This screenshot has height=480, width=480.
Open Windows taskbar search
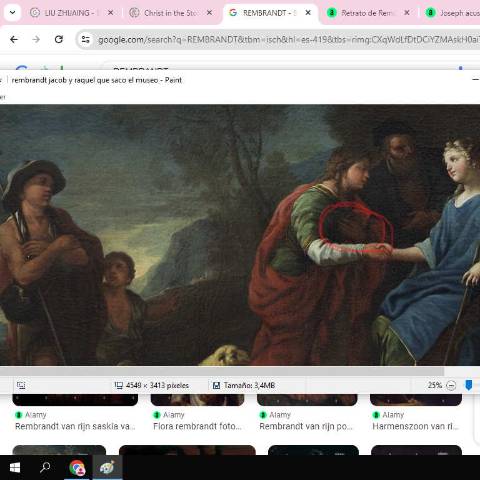pos(45,468)
